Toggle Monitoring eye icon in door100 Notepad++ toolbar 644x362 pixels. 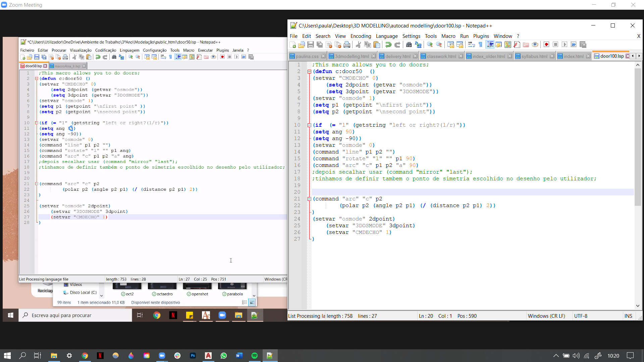pyautogui.click(x=535, y=45)
